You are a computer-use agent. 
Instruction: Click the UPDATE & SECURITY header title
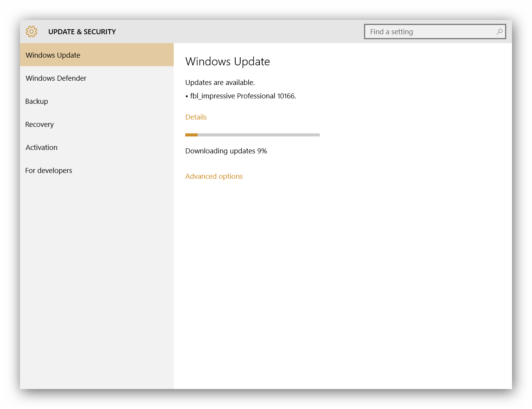point(82,32)
